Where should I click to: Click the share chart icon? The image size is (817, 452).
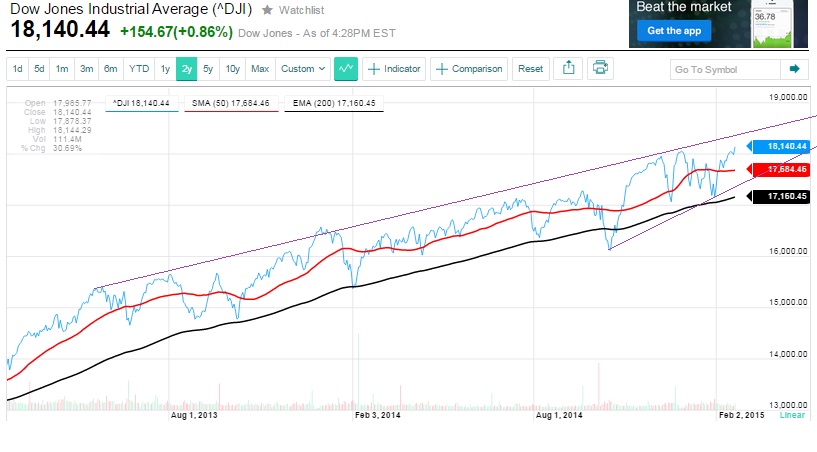pos(567,69)
